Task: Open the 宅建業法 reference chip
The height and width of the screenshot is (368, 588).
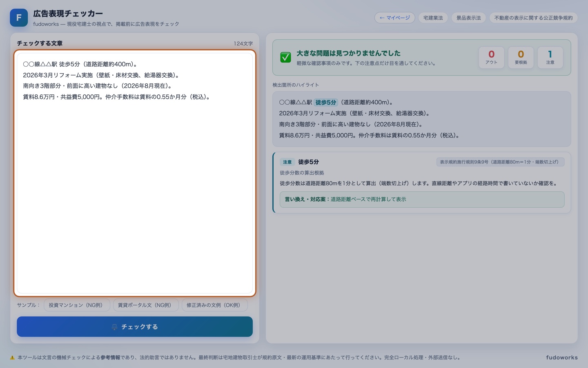Action: point(433,18)
